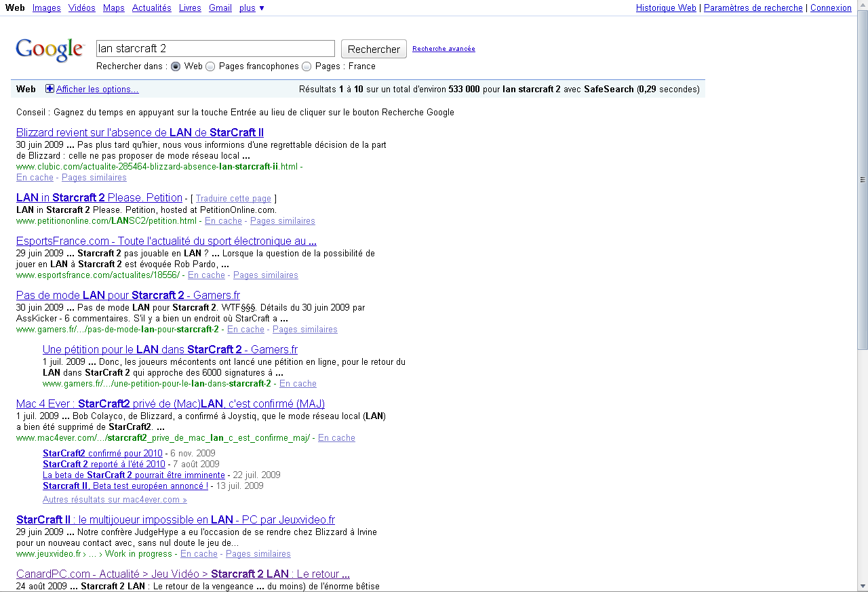
Task: Open result Blizzard revient sur l'absence de LAN
Action: pos(140,133)
